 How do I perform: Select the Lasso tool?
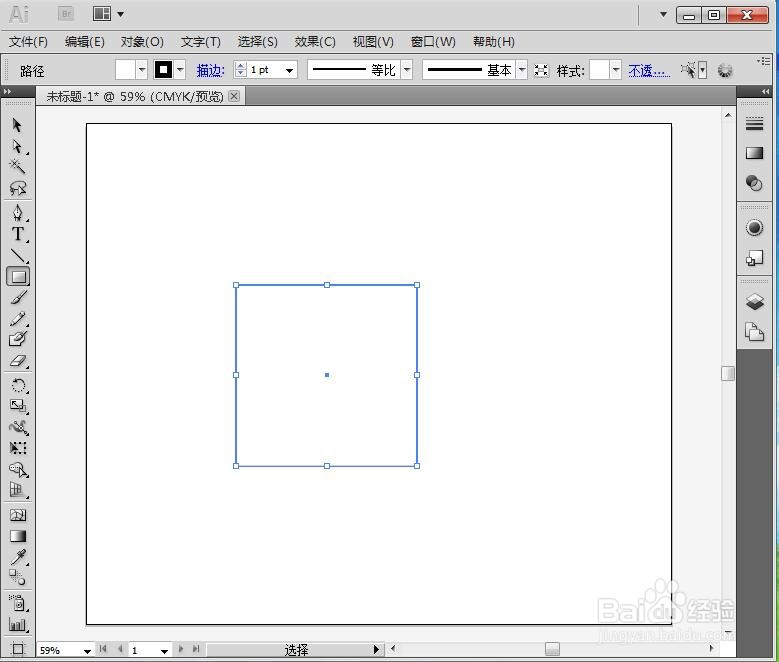point(17,188)
